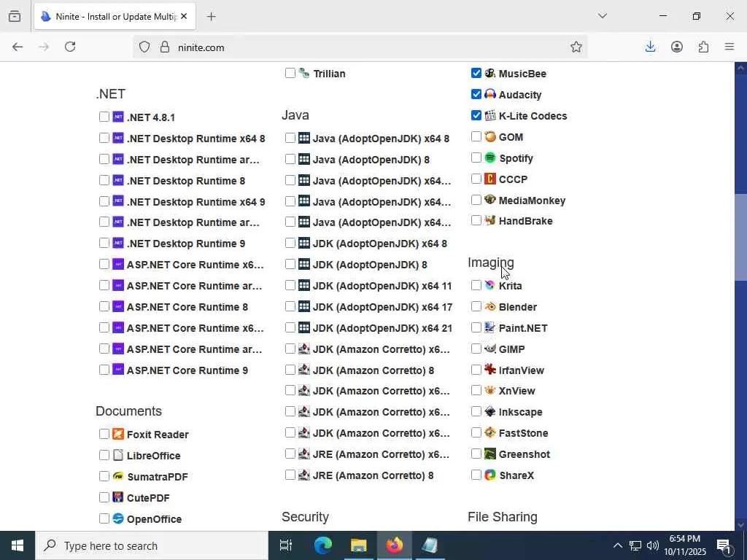Check the Spotify checkbox

pyautogui.click(x=476, y=157)
